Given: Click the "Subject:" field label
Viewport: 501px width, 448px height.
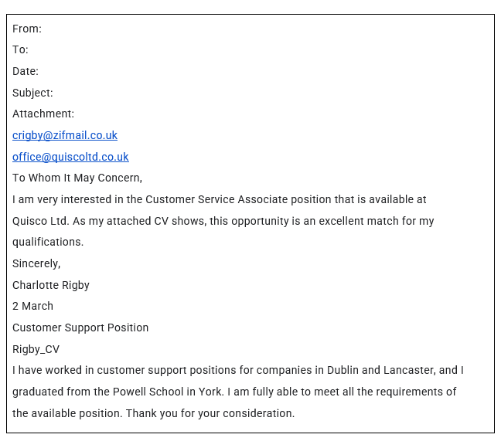Looking at the screenshot, I should coord(32,93).
